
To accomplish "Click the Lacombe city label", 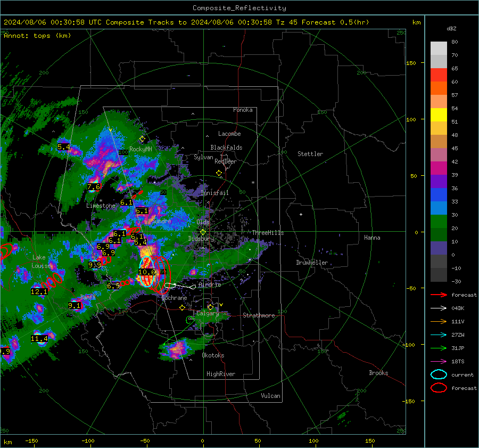I will pos(229,134).
